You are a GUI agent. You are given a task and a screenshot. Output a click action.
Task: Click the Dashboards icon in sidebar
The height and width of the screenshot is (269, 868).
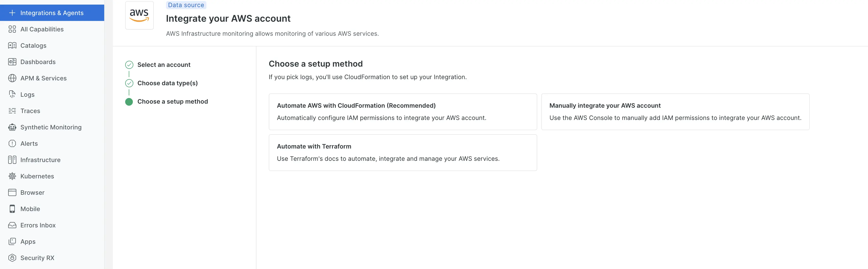12,62
